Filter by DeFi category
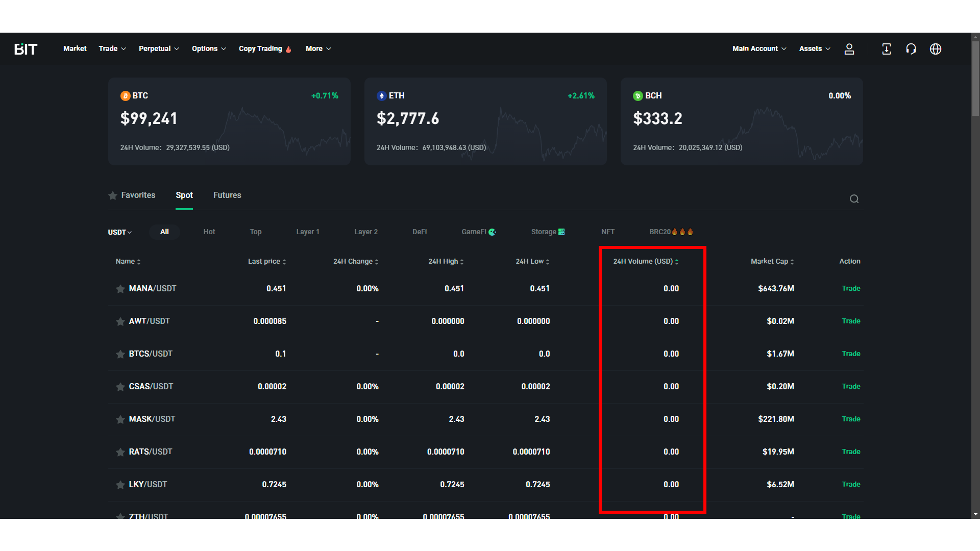The height and width of the screenshot is (551, 980). pyautogui.click(x=420, y=232)
